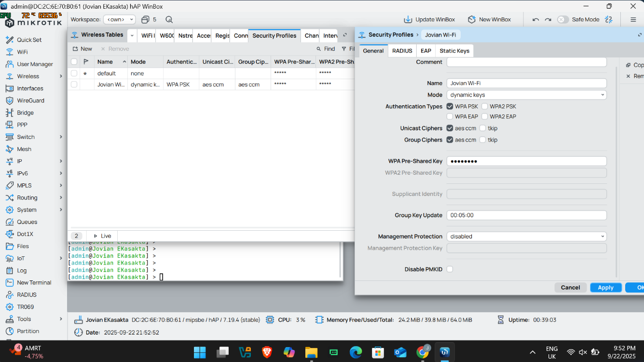The height and width of the screenshot is (362, 644).
Task: Click the Apply button
Action: (x=605, y=287)
